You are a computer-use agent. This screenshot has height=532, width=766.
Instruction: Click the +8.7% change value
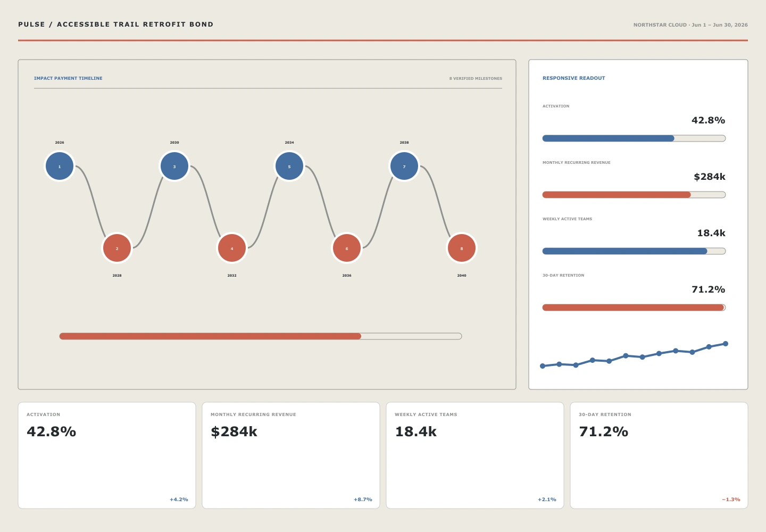[x=363, y=500]
